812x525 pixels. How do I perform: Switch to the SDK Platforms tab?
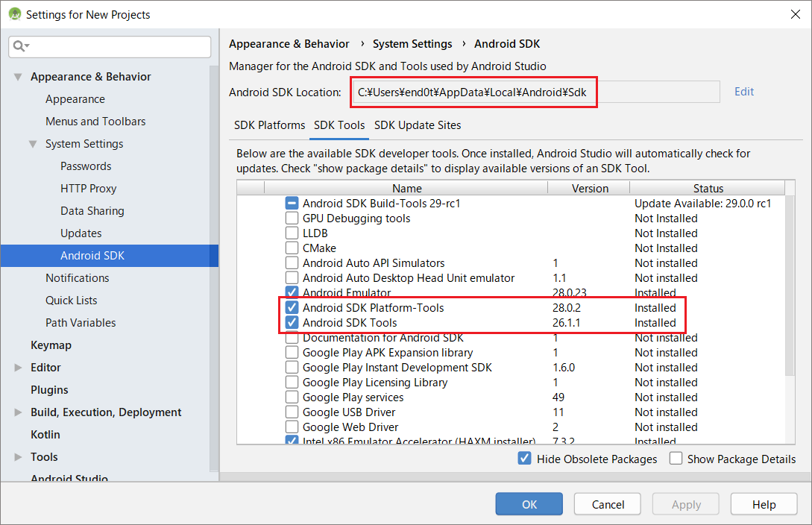pyautogui.click(x=269, y=125)
